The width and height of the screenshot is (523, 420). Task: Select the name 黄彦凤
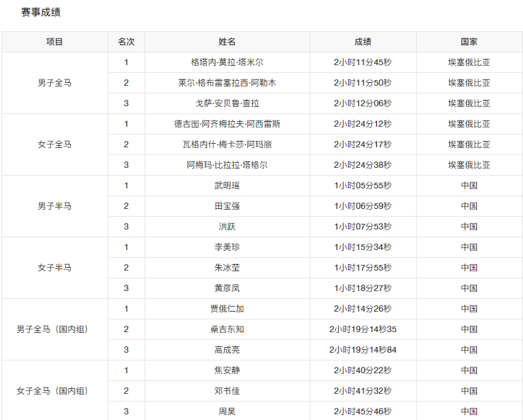coord(227,288)
